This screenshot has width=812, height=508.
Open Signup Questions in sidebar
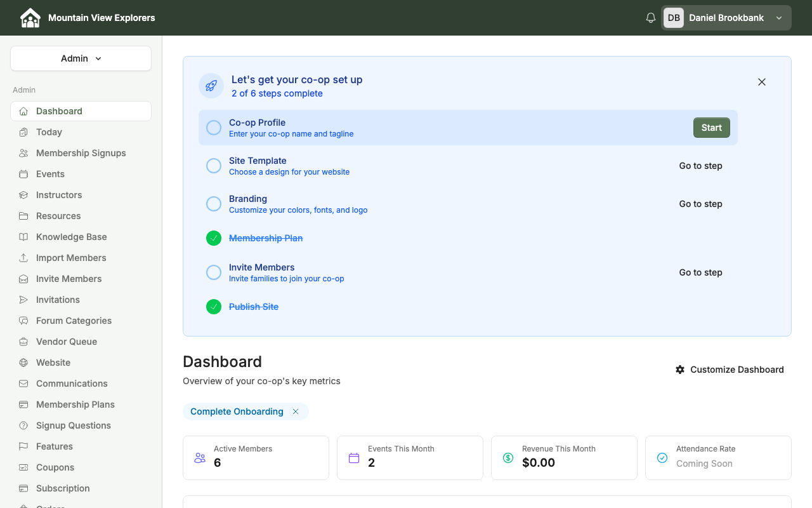(81, 425)
